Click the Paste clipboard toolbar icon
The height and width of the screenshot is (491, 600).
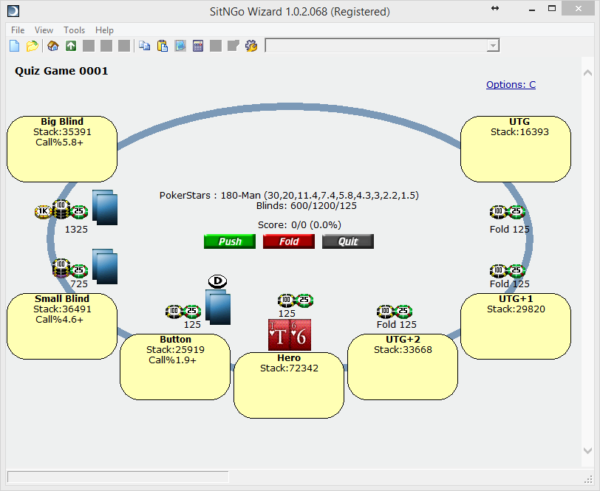pyautogui.click(x=162, y=46)
